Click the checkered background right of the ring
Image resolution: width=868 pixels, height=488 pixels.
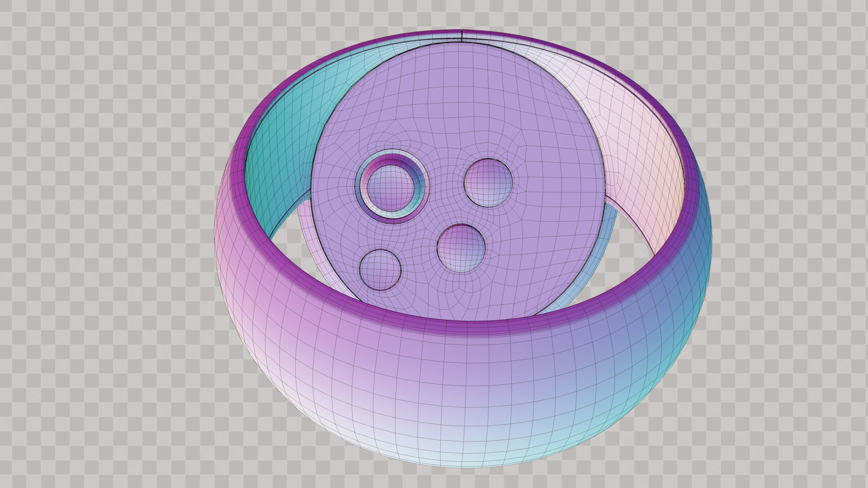(x=791, y=226)
